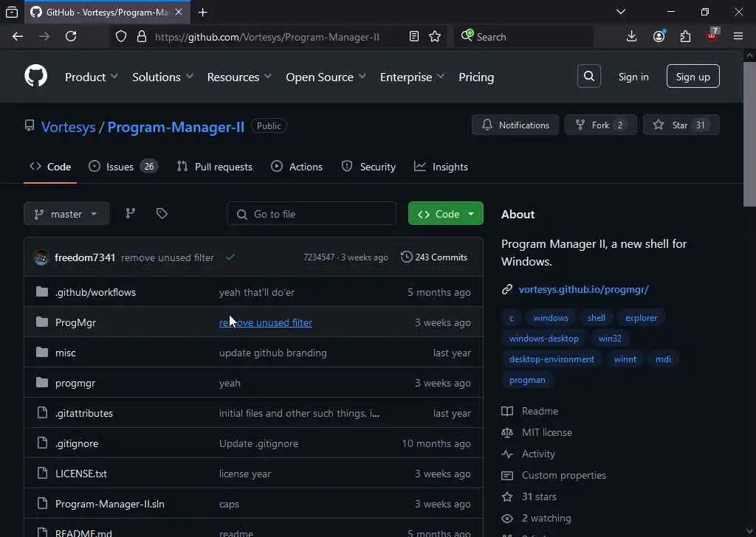
Task: Click the page vertical scrollbar thumb
Action: [749, 134]
